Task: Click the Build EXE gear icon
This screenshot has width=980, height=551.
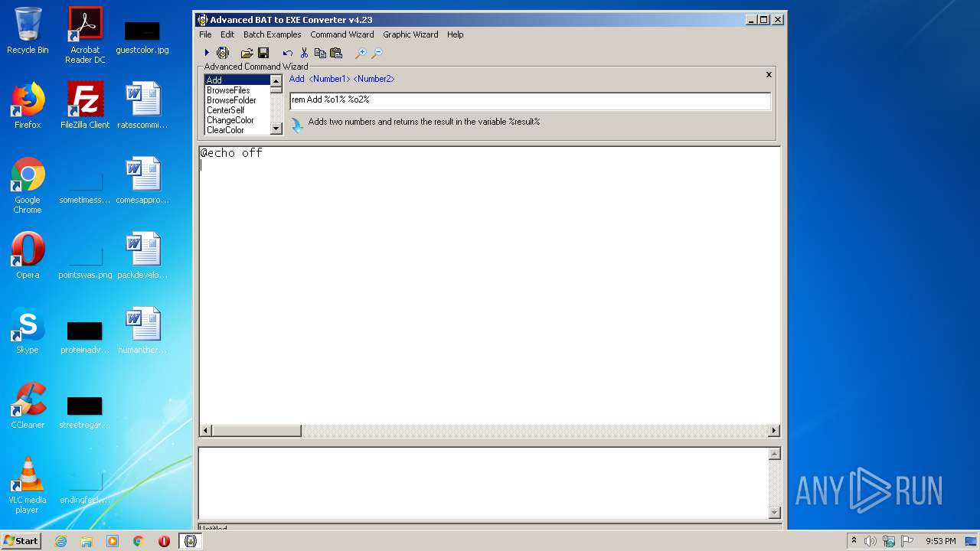Action: [223, 53]
